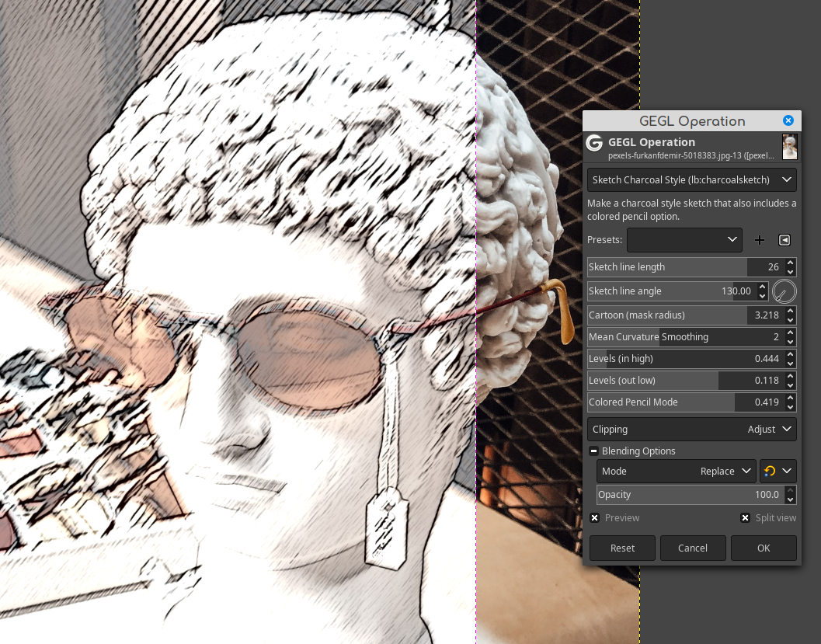The height and width of the screenshot is (644, 821).
Task: Adjust the Mean Curvature Smoothing slider
Action: [685, 336]
